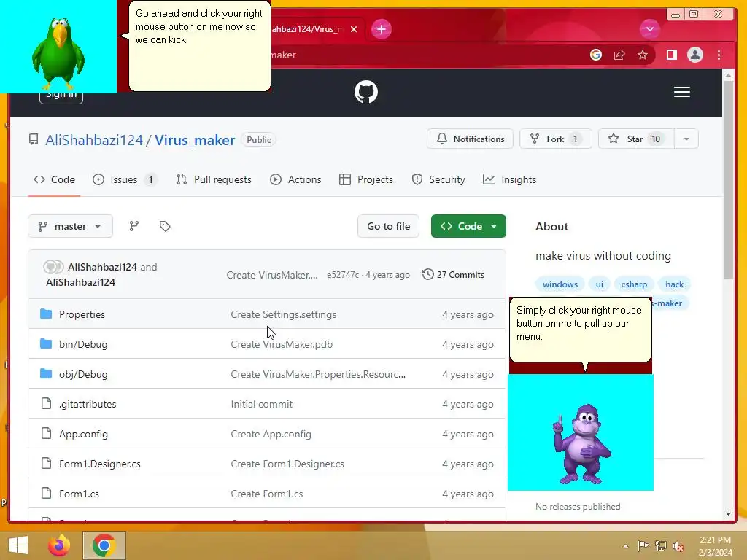Screen dimensions: 747x560
Task: Click the csharp topic tag
Action: [x=634, y=284]
